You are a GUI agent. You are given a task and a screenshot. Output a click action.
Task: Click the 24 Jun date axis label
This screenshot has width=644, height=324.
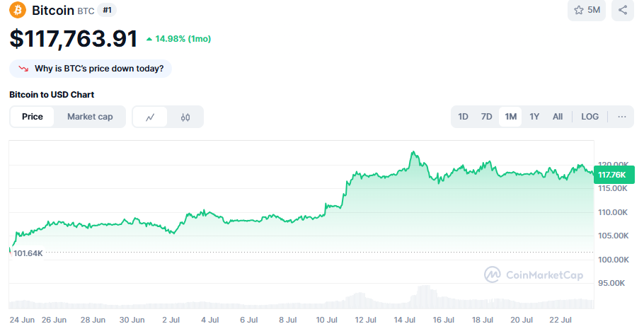point(22,320)
